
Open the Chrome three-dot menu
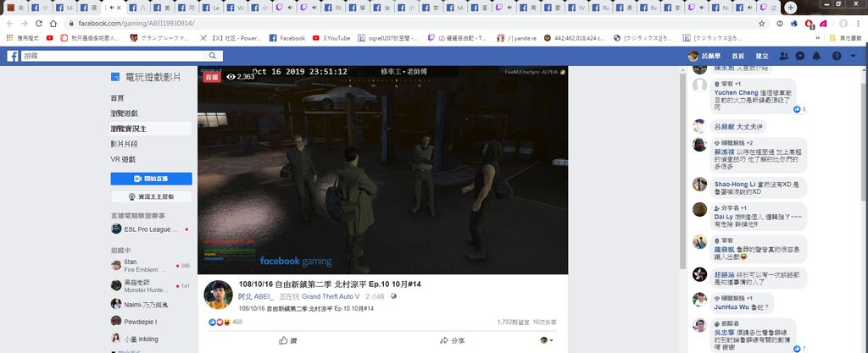(x=858, y=24)
